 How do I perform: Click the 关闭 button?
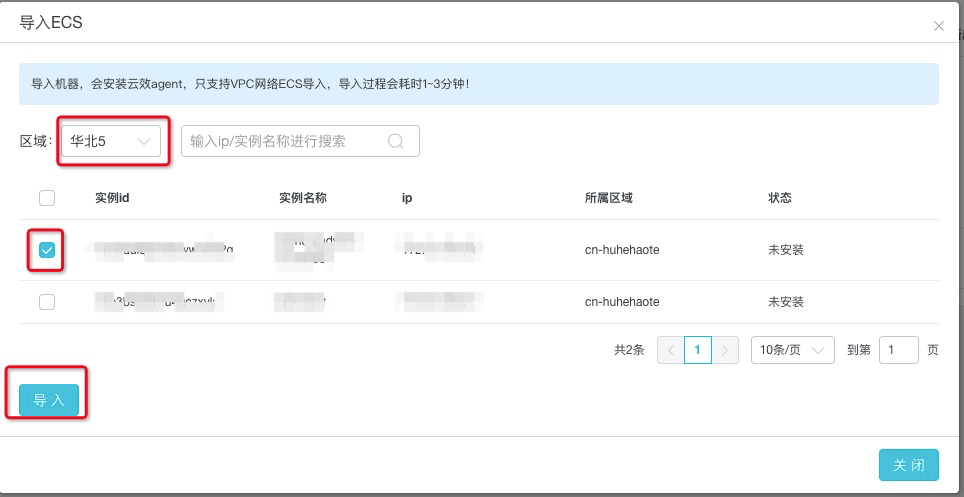click(909, 465)
